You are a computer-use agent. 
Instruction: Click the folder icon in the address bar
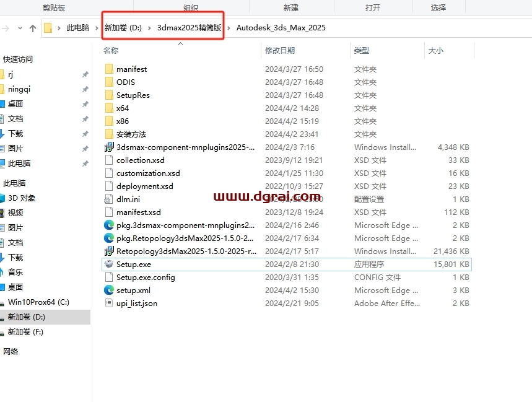[x=48, y=28]
